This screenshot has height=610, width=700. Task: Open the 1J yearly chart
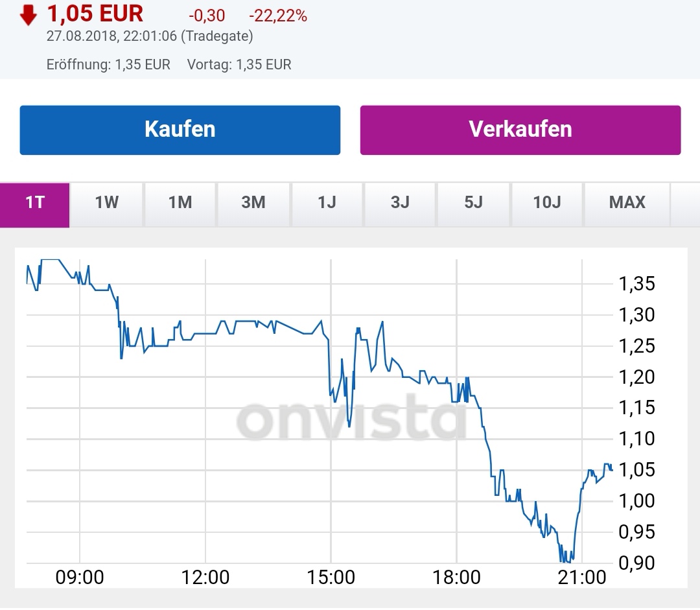tap(327, 204)
